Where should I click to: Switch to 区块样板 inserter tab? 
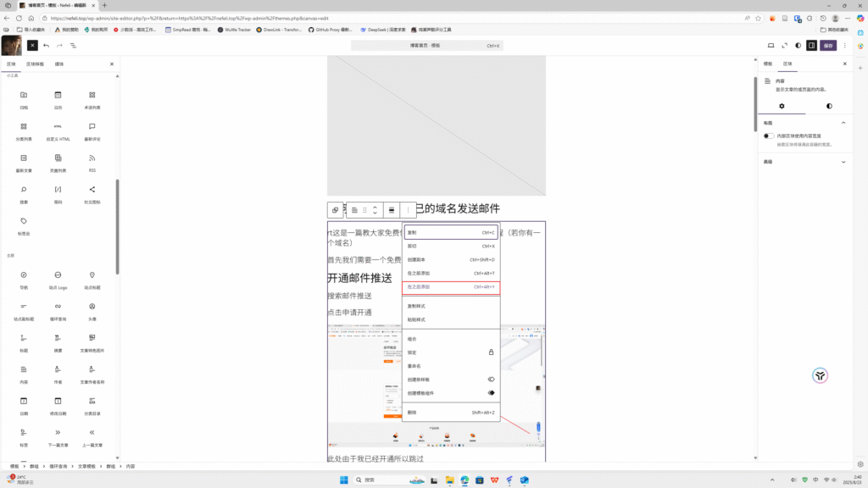point(35,64)
